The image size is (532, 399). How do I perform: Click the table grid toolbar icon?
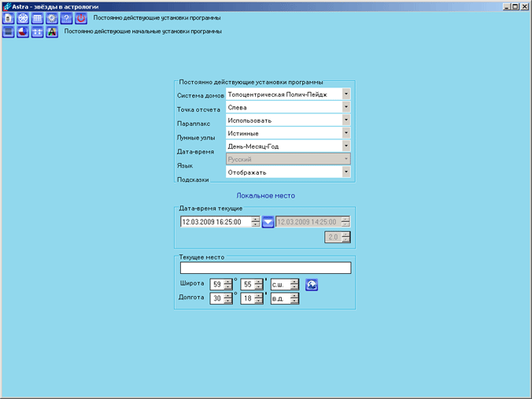click(37, 18)
